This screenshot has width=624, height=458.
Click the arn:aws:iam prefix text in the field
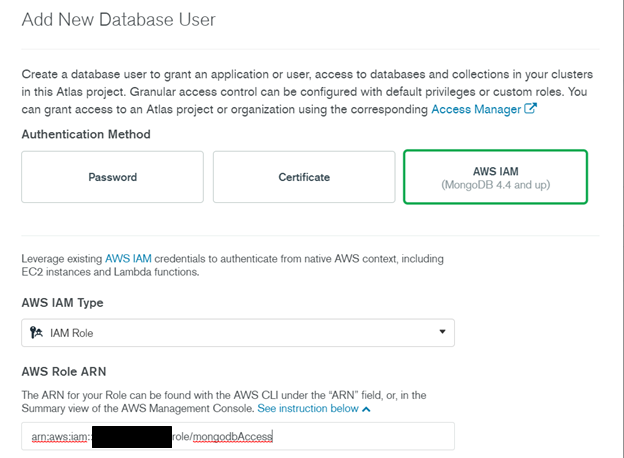click(x=57, y=436)
